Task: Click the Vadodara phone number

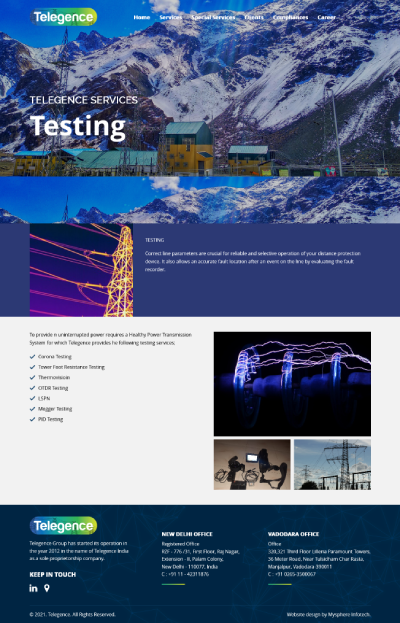Action: [292, 574]
